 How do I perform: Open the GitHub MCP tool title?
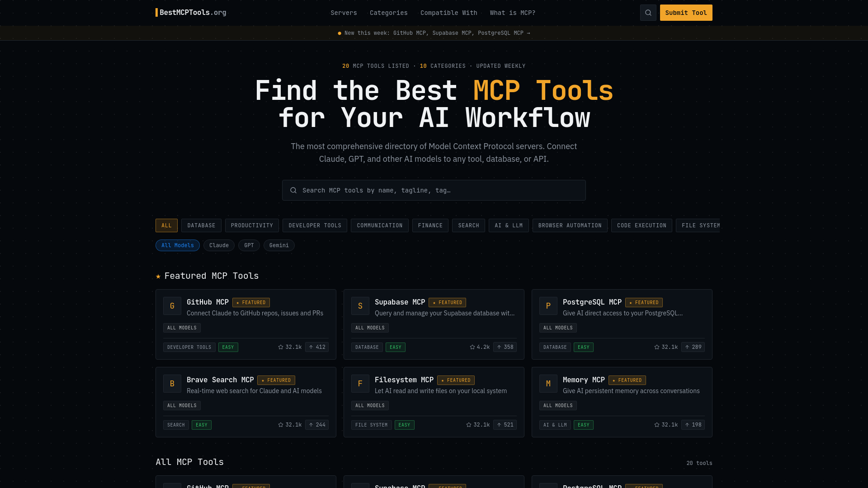[x=208, y=302]
